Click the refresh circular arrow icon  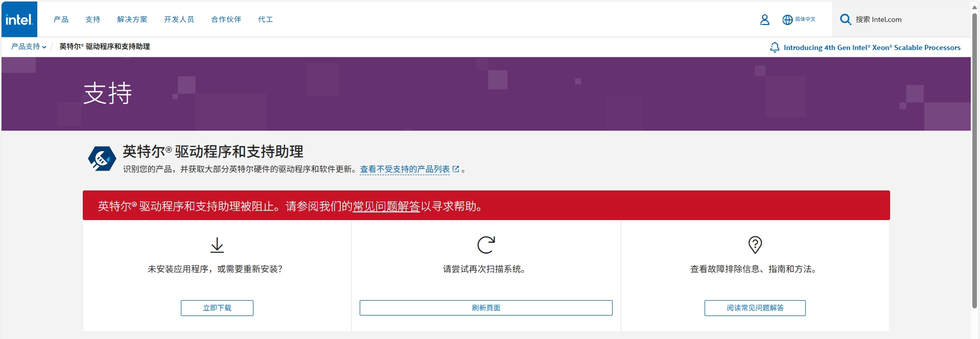point(486,245)
